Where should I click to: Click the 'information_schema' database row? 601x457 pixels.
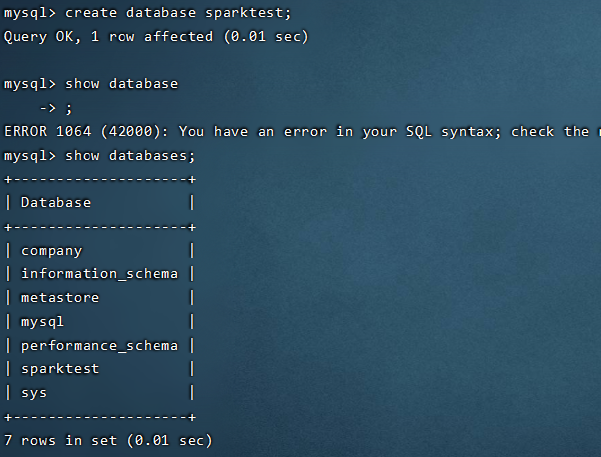pyautogui.click(x=99, y=274)
